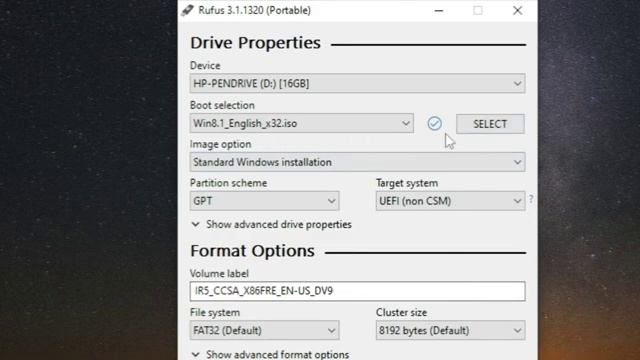Click the Image option label
This screenshot has width=640, height=360.
click(x=220, y=144)
